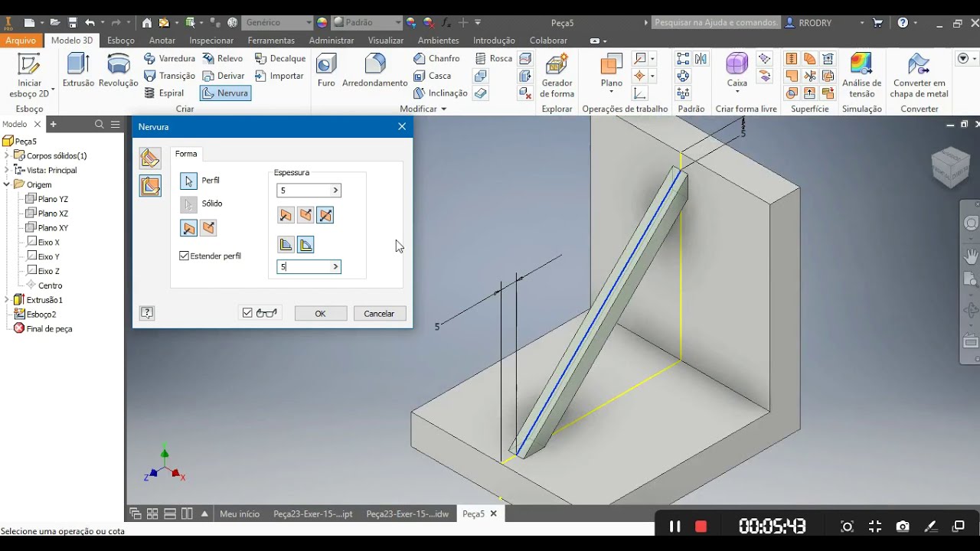This screenshot has height=551, width=980.
Task: Expand the Extrusão1 feature node
Action: point(7,299)
